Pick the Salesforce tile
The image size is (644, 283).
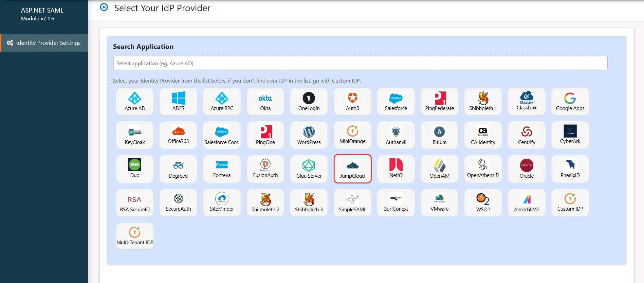(396, 101)
